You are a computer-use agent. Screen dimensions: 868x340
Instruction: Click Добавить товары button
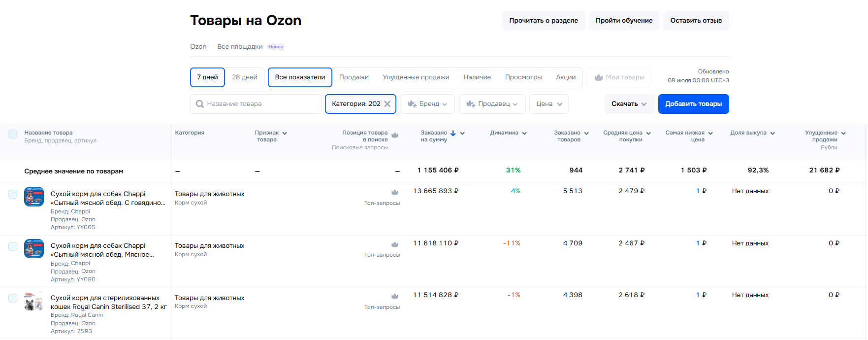pos(693,104)
